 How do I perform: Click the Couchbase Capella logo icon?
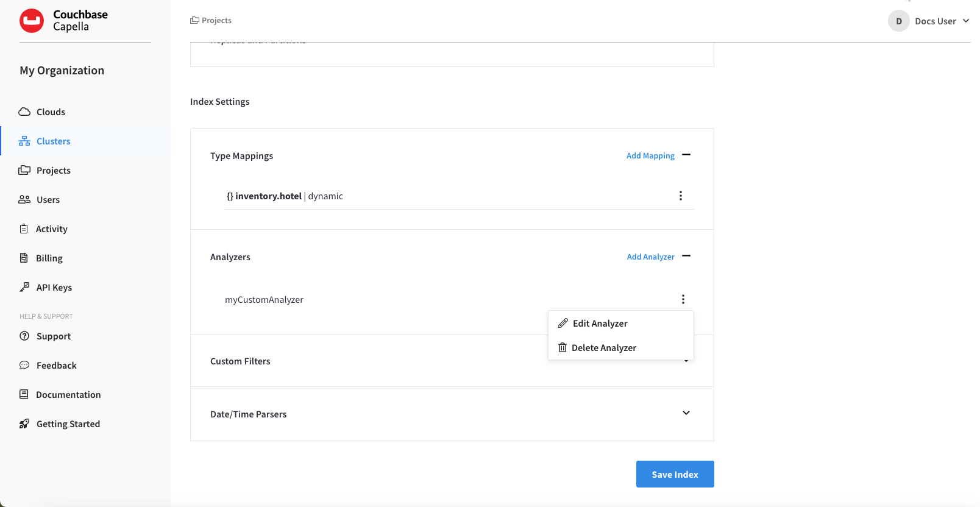coord(32,21)
